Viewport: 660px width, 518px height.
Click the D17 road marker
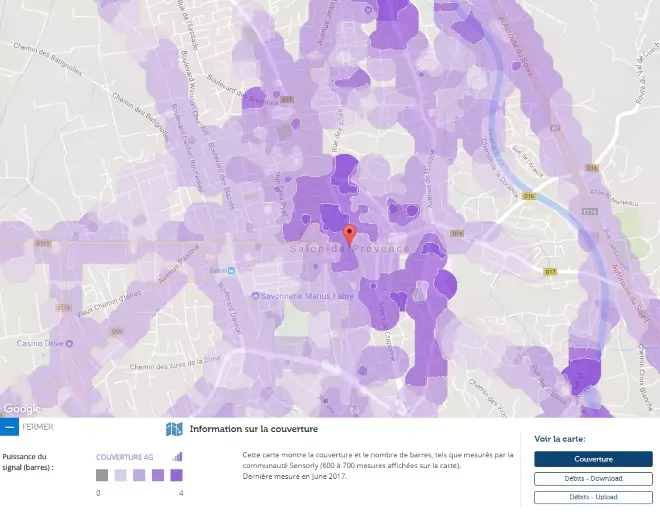(x=550, y=271)
